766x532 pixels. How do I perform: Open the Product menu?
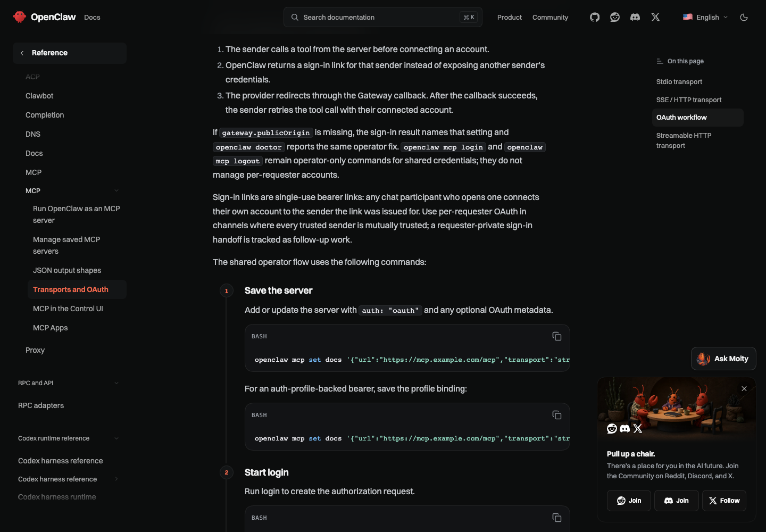(510, 17)
